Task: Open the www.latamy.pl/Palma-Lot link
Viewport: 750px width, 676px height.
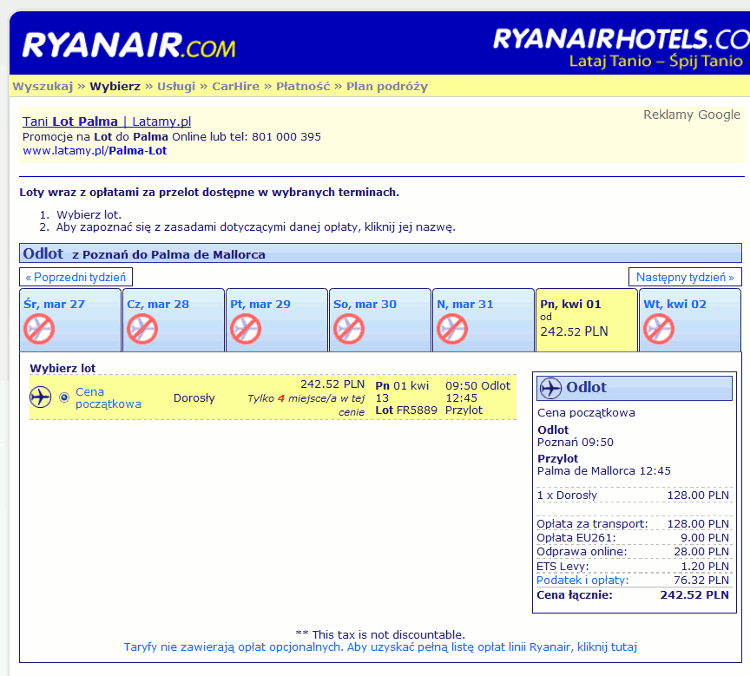Action: (95, 151)
